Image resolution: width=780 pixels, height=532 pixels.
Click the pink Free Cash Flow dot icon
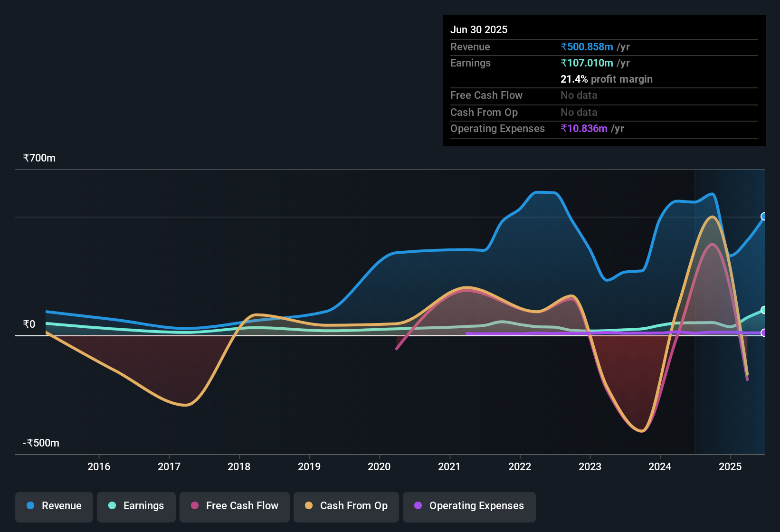point(194,506)
